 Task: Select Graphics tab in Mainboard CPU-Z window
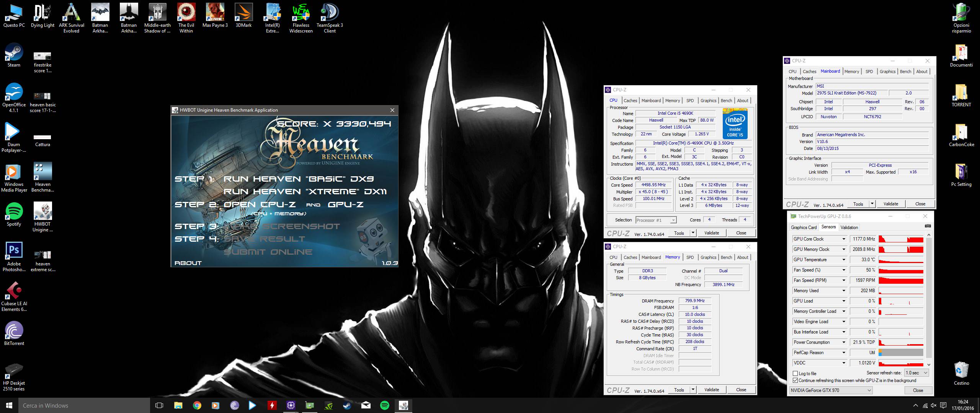(x=887, y=72)
